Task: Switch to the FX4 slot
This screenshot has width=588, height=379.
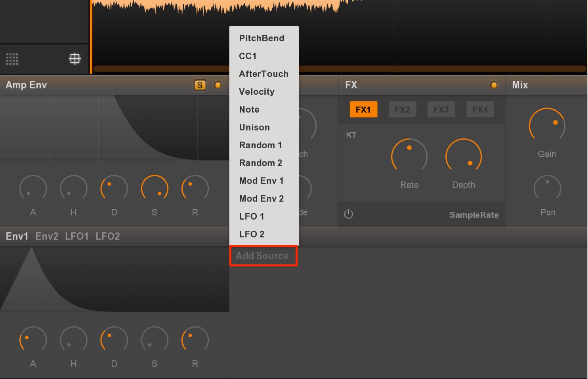Action: pyautogui.click(x=480, y=109)
